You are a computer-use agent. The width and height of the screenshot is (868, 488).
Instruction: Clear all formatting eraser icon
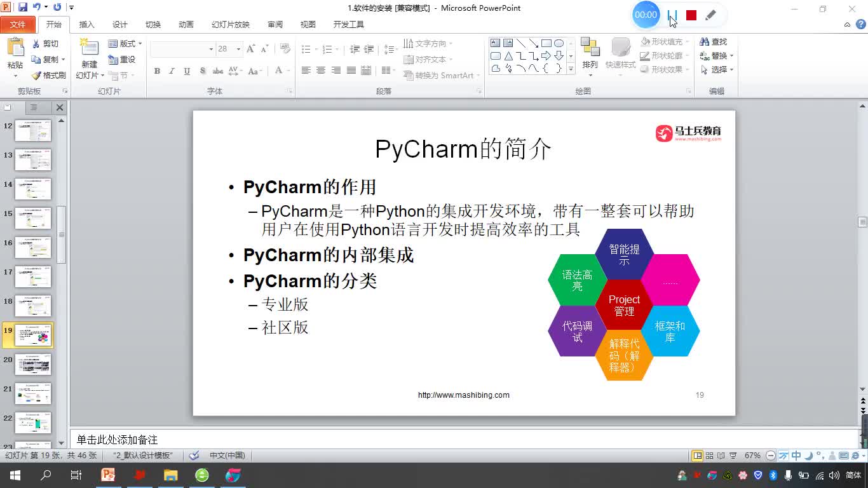click(285, 49)
